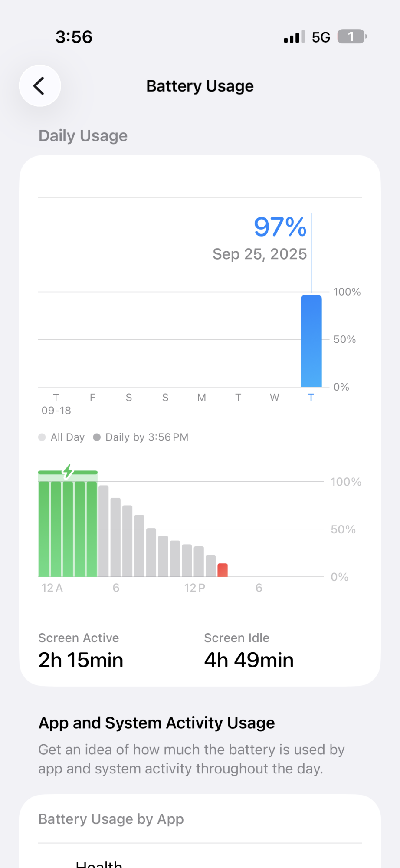
Task: Tap the Screen Active 2h 15min stat
Action: point(81,651)
